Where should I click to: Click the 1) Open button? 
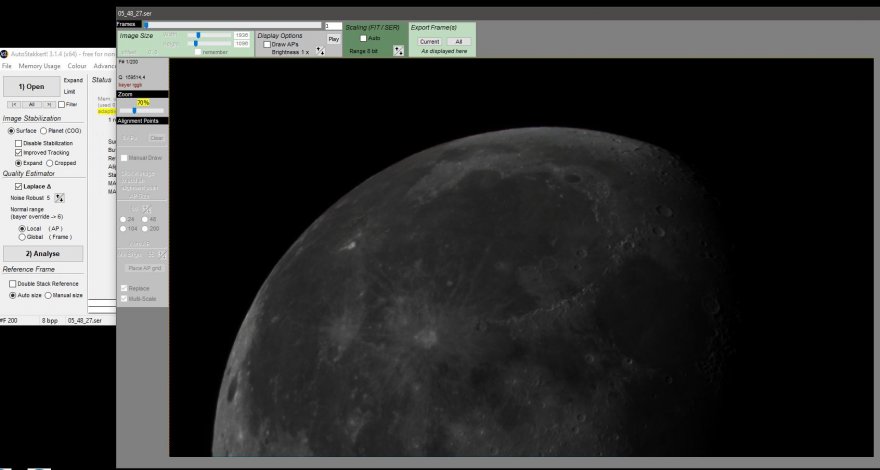point(32,86)
